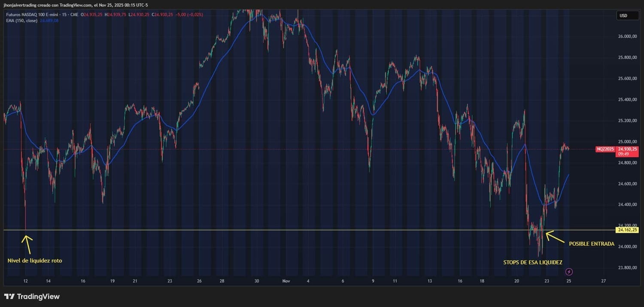The image size is (644, 307).
Task: Click the 'Nov' label on the time axis
Action: point(286,281)
